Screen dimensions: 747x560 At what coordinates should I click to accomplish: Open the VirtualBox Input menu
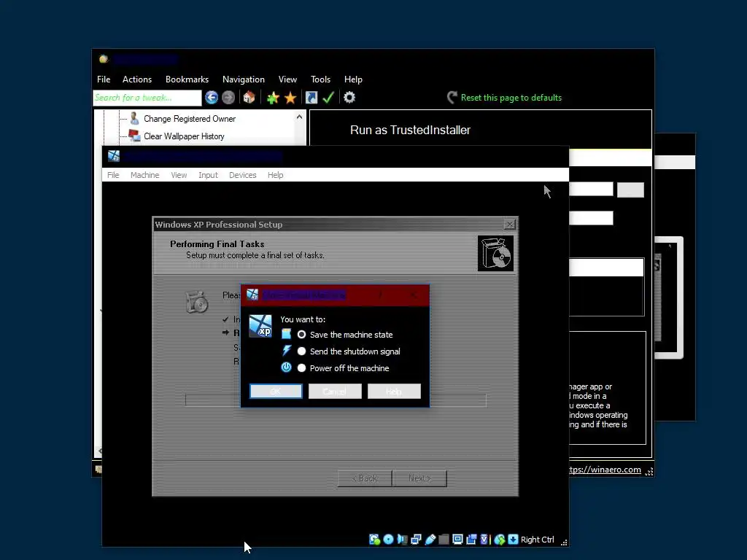tap(208, 175)
